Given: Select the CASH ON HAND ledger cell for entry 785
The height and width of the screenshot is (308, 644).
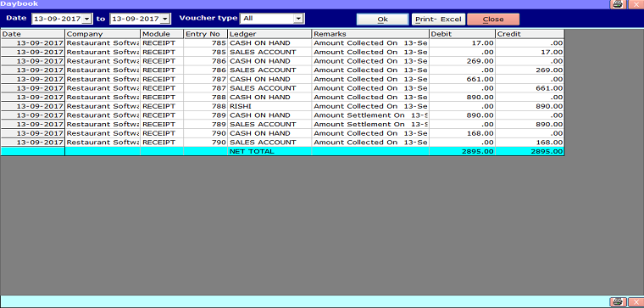Looking at the screenshot, I should [x=269, y=42].
